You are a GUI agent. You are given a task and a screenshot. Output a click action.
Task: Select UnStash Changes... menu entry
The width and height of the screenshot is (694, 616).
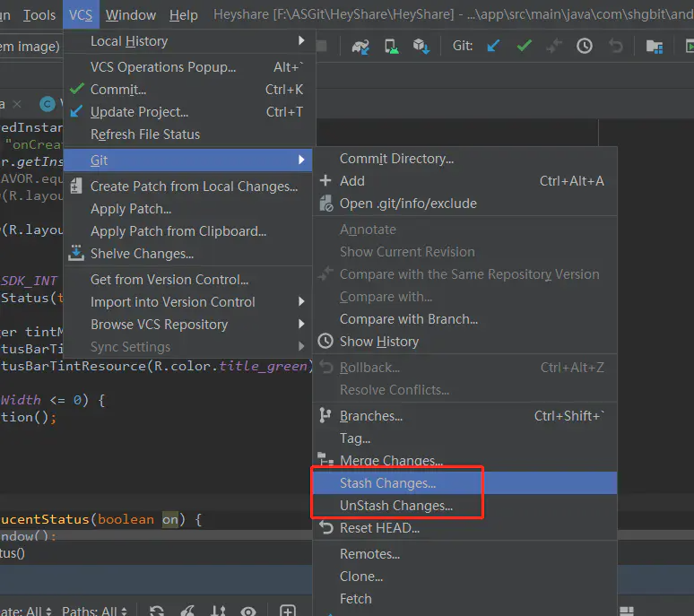(464, 506)
